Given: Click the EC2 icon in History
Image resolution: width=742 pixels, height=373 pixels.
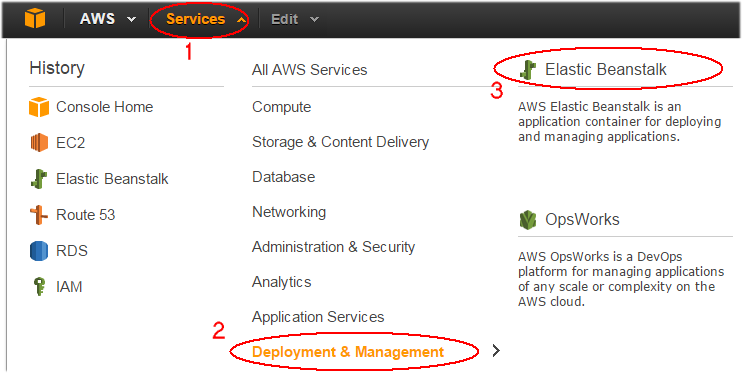Looking at the screenshot, I should [39, 143].
